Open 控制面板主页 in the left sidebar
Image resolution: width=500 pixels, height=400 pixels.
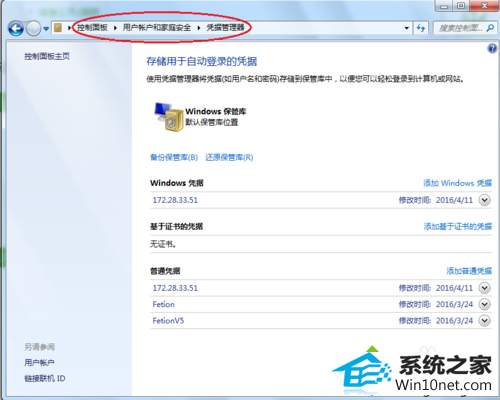[x=47, y=56]
